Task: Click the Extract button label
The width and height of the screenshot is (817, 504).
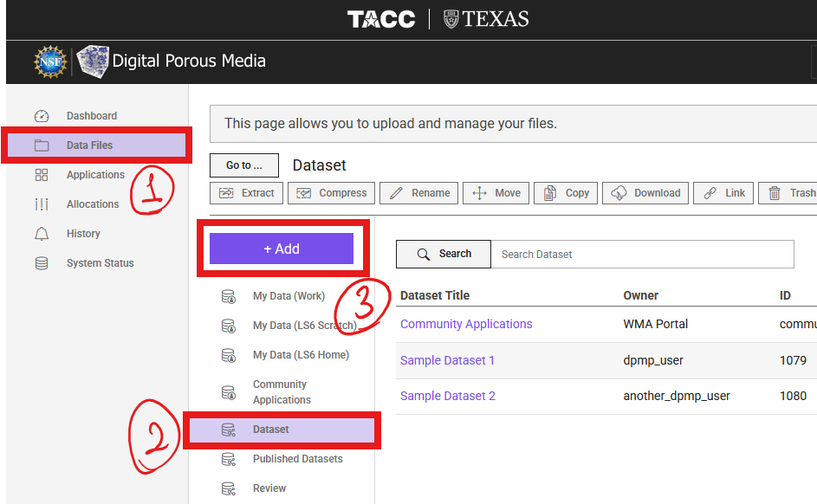Action: tap(258, 192)
